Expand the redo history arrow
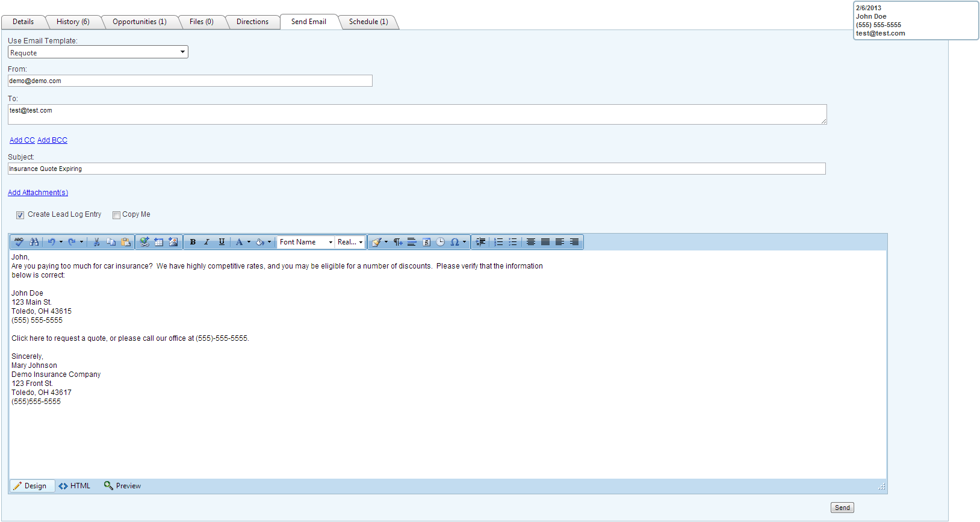The width and height of the screenshot is (980, 522). (81, 242)
